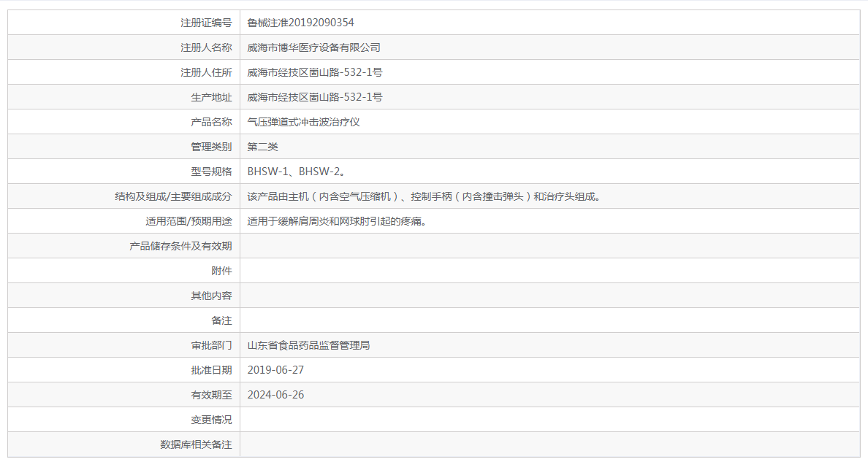
Task: Click the 产品储存条件及有效期 label
Action: (x=180, y=246)
